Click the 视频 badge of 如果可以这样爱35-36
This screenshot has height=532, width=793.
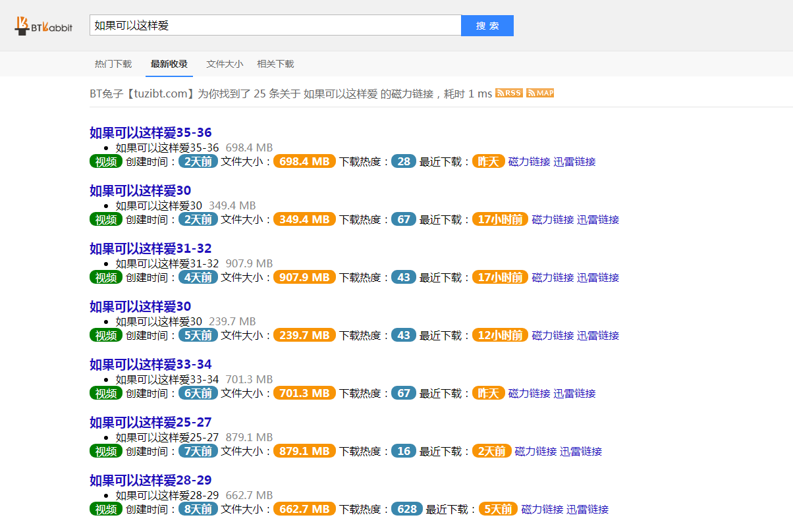[106, 162]
